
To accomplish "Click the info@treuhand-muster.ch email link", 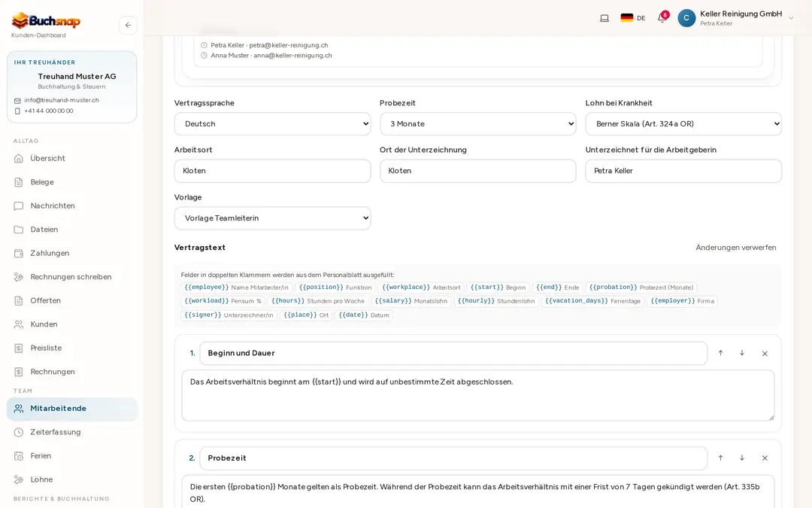I will click(61, 101).
